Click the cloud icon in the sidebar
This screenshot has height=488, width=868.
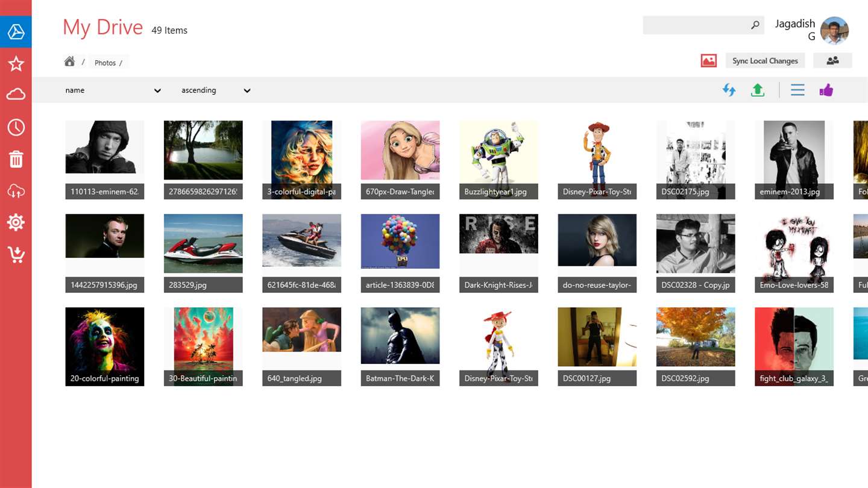pyautogui.click(x=16, y=95)
